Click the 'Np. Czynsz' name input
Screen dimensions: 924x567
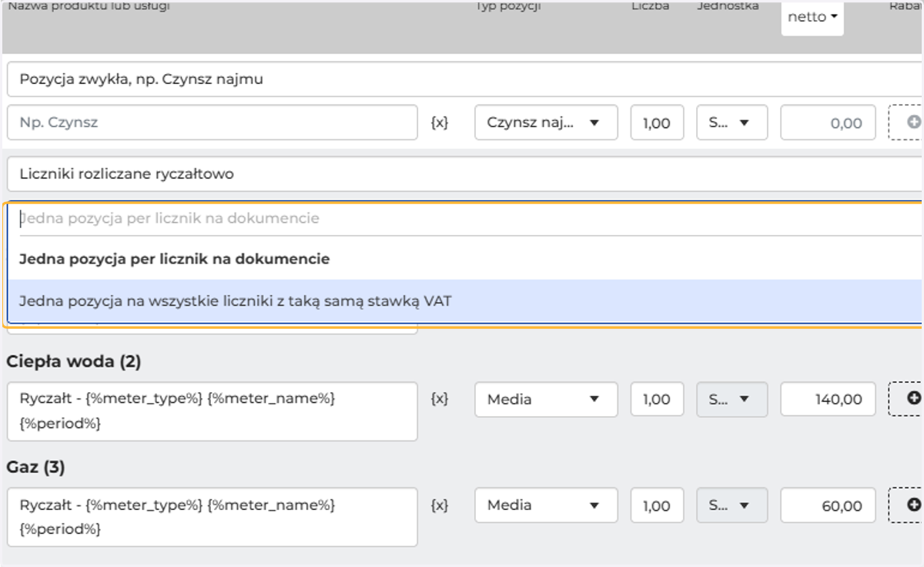213,122
